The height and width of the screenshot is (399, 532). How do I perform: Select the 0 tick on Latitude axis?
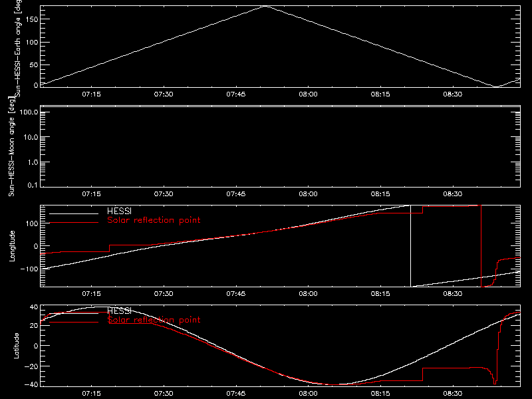click(37, 346)
